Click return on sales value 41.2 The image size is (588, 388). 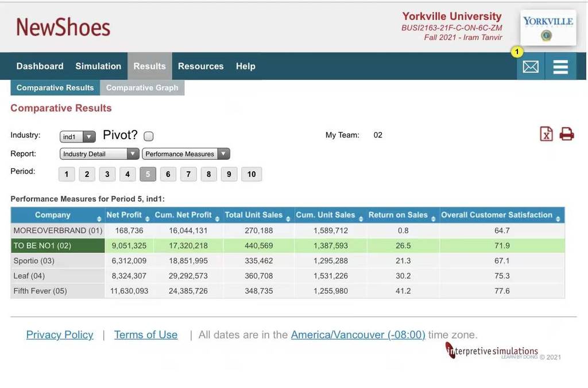point(403,291)
